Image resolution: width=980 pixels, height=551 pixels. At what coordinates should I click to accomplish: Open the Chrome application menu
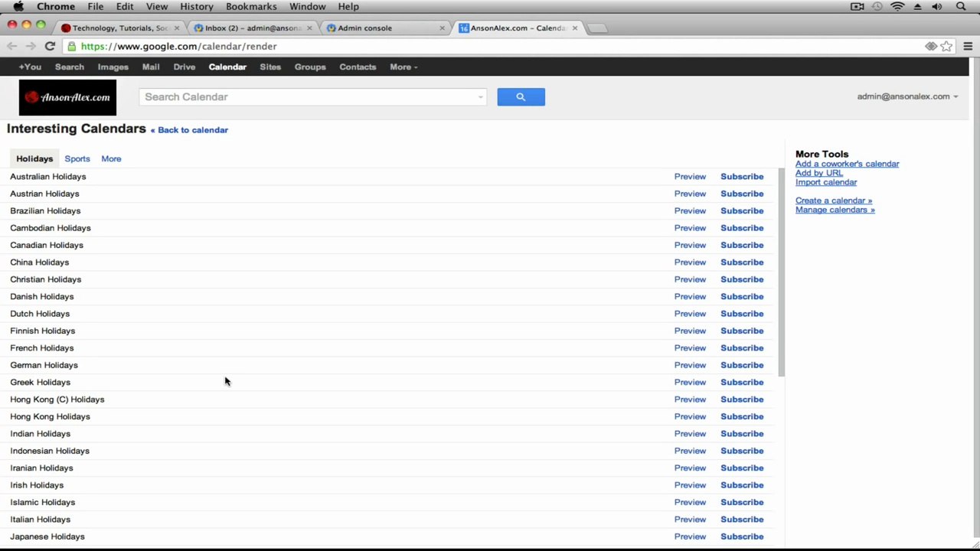(56, 6)
